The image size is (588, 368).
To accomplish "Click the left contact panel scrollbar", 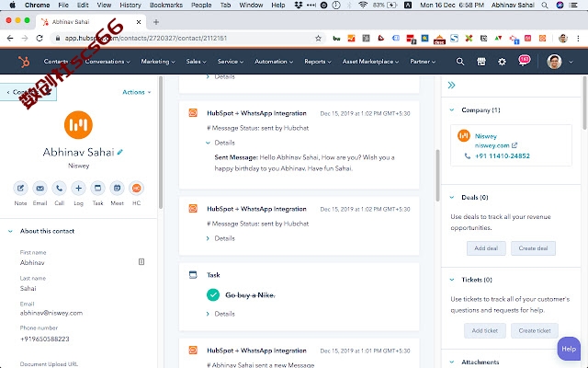I will pos(161,143).
